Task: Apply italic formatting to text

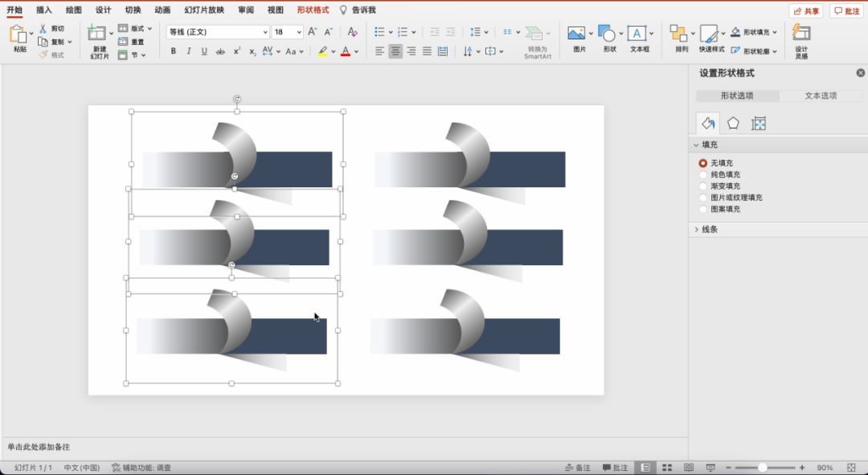Action: pyautogui.click(x=189, y=51)
